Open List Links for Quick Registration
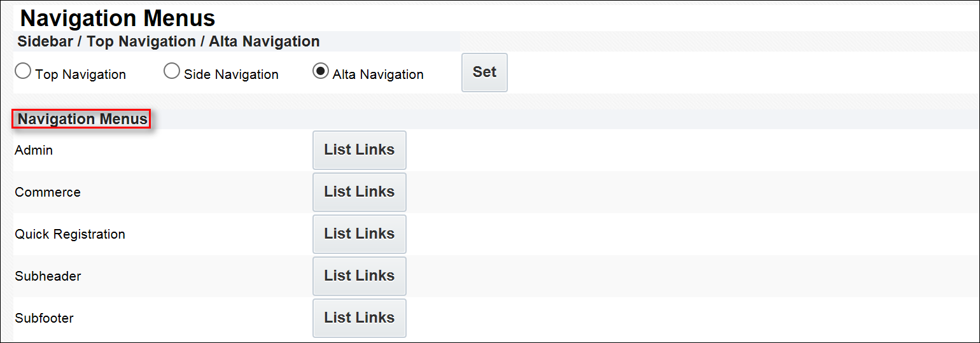The width and height of the screenshot is (980, 343). click(359, 234)
